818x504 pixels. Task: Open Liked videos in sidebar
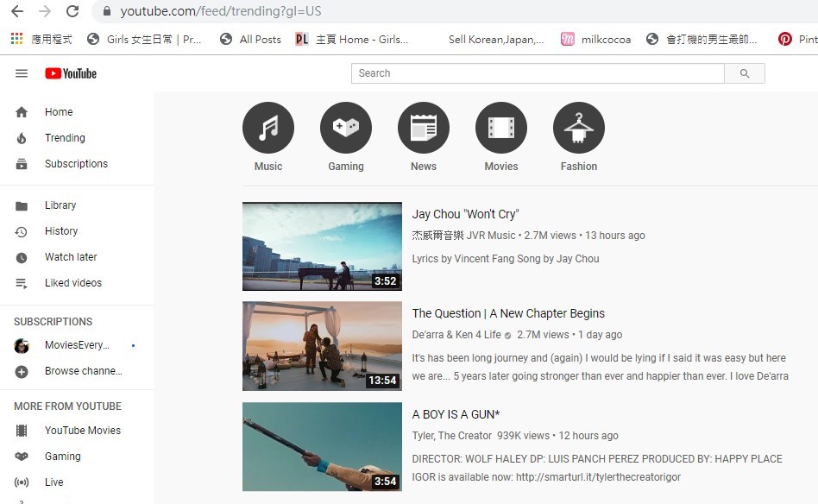coord(73,283)
